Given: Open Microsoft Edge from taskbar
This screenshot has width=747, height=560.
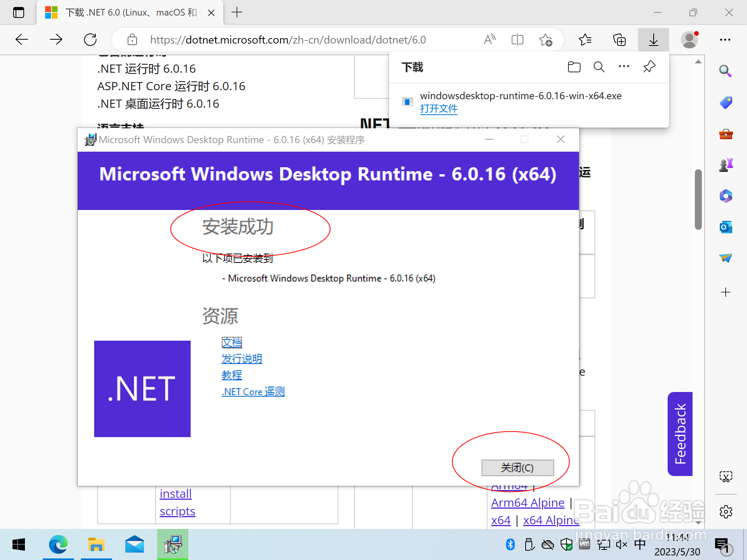Looking at the screenshot, I should (58, 545).
